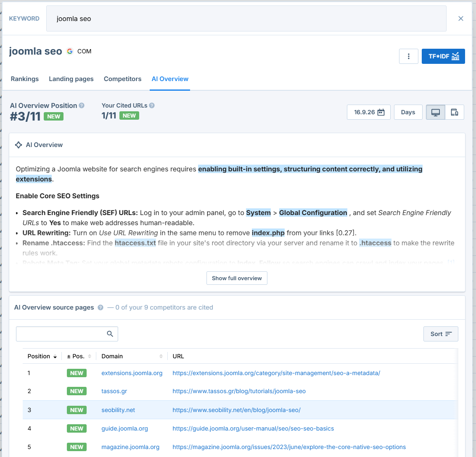Sort by the ± Pos. column
The width and height of the screenshot is (476, 457).
[x=79, y=356]
